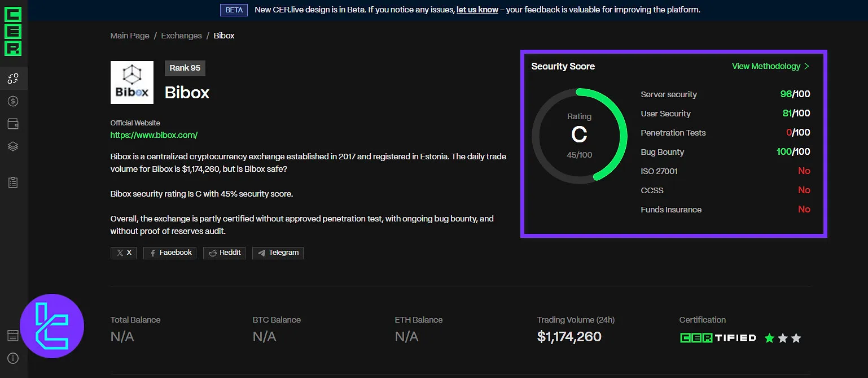Go to Main Page breadcrumb
The height and width of the screenshot is (378, 868).
(130, 36)
